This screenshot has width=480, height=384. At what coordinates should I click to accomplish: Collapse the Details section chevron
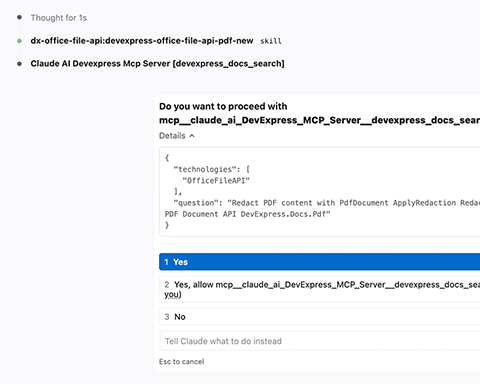(192, 136)
